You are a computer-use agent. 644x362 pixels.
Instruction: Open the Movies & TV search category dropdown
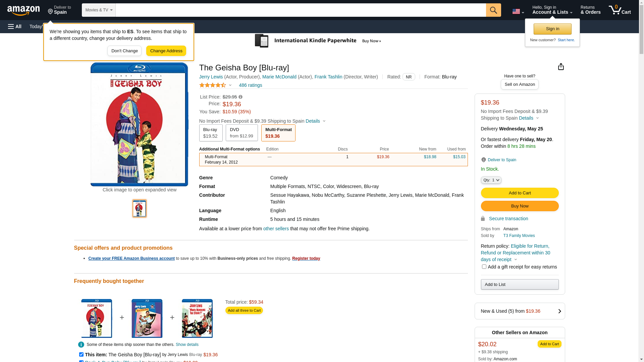coord(99,10)
